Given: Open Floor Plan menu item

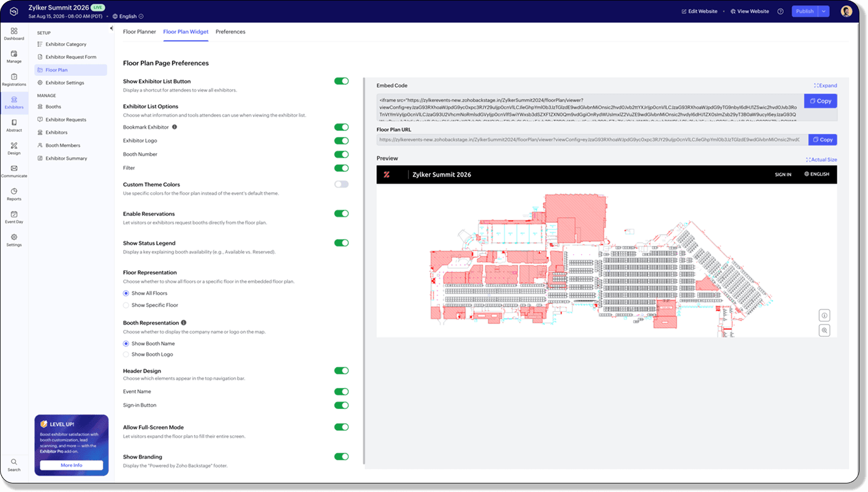Looking at the screenshot, I should click(70, 70).
